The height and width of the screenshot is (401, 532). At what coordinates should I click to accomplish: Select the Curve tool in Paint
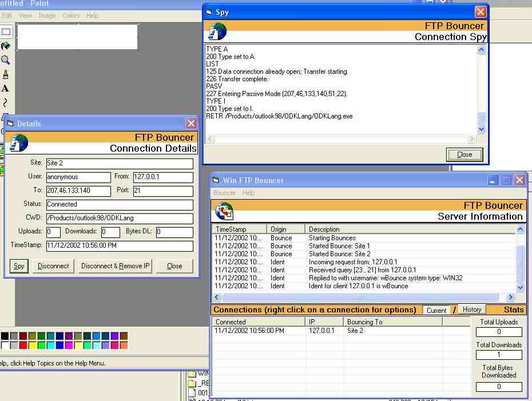point(6,103)
